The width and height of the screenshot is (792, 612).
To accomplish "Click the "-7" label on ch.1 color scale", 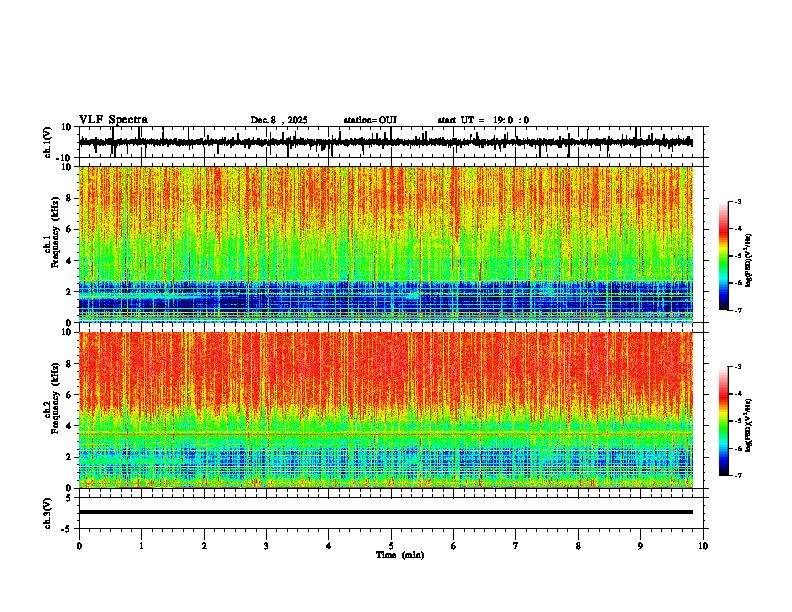I will pos(738,310).
